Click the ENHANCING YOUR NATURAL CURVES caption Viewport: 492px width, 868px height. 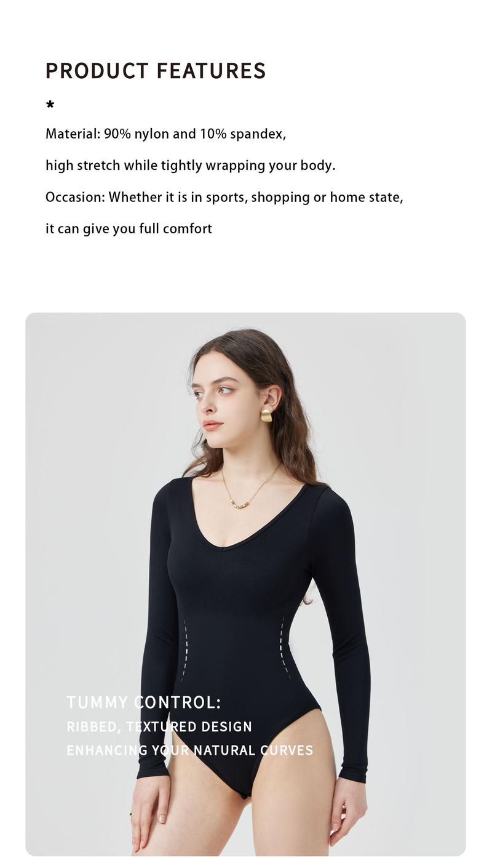click(190, 750)
